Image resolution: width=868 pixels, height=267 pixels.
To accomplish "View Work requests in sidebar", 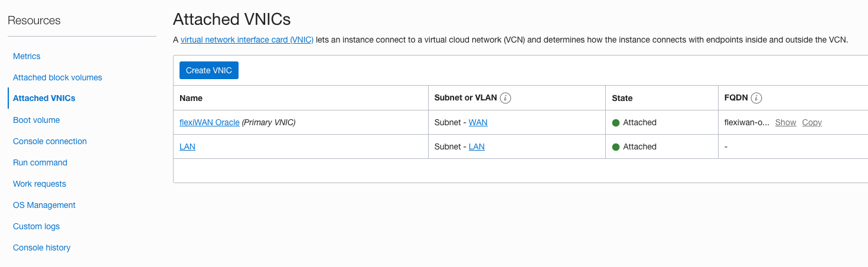I will tap(40, 184).
